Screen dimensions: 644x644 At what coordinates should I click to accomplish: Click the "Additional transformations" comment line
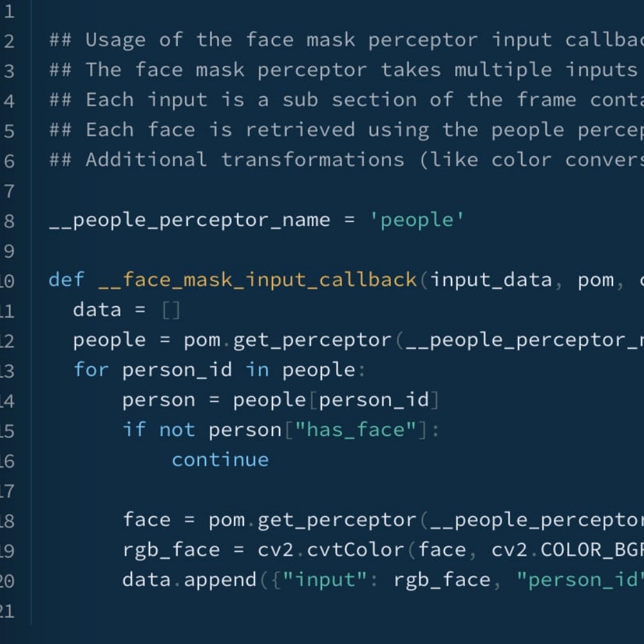pyautogui.click(x=346, y=160)
